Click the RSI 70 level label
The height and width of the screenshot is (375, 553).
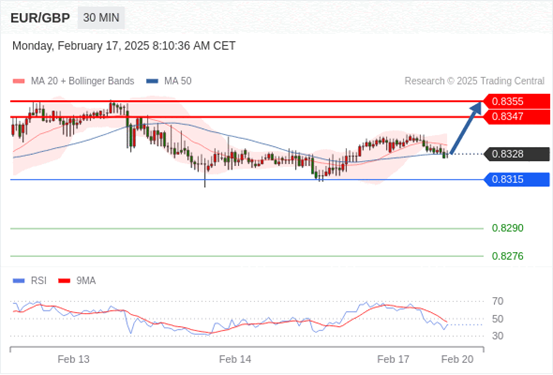click(x=498, y=301)
